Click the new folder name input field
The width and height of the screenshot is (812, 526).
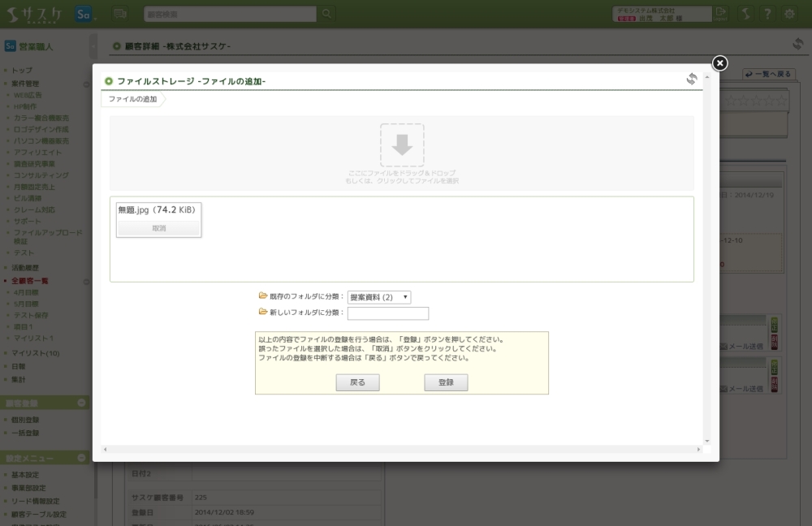coord(388,313)
